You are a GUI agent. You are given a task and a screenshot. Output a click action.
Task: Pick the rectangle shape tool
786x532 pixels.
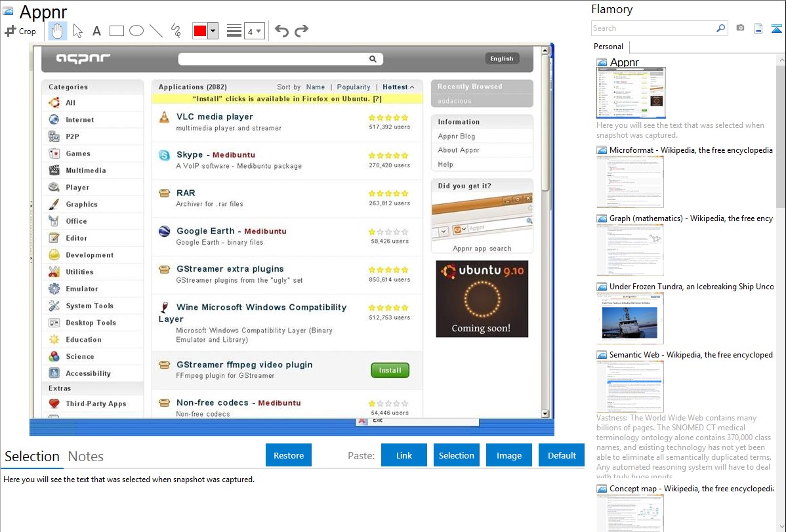coord(117,31)
